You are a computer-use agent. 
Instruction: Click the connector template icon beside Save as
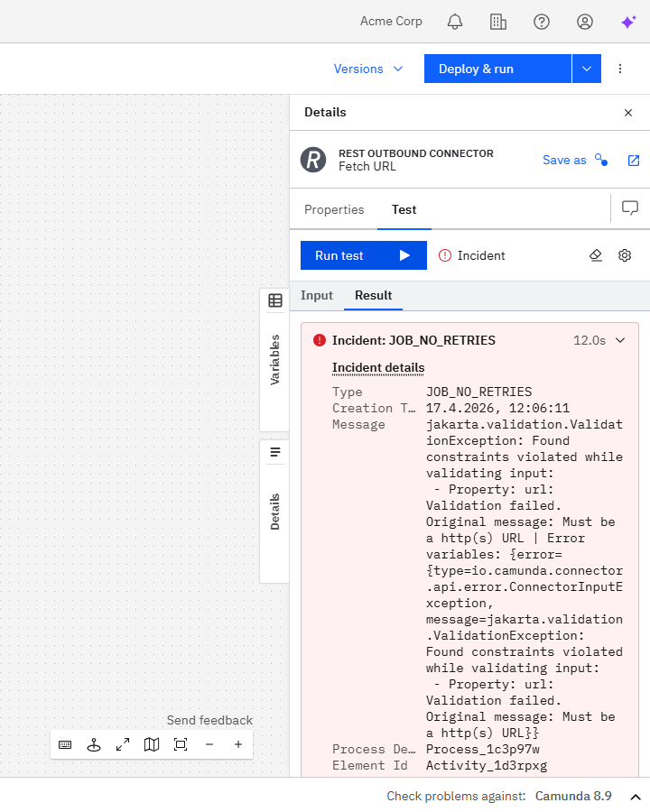click(601, 160)
